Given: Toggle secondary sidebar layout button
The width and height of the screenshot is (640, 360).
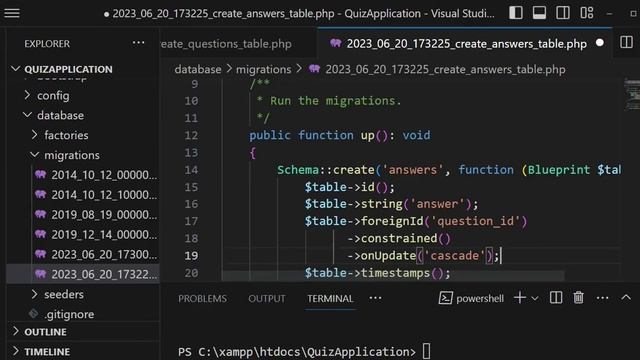Looking at the screenshot, I should click(563, 13).
